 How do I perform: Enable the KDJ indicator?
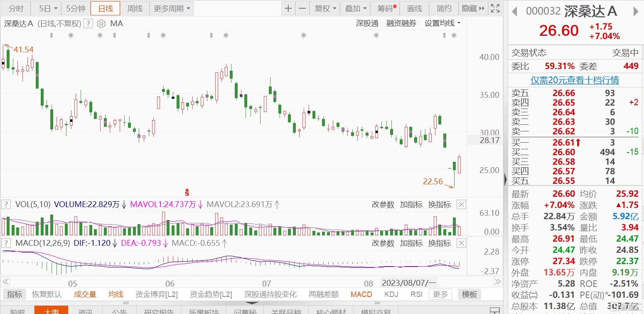tap(391, 294)
